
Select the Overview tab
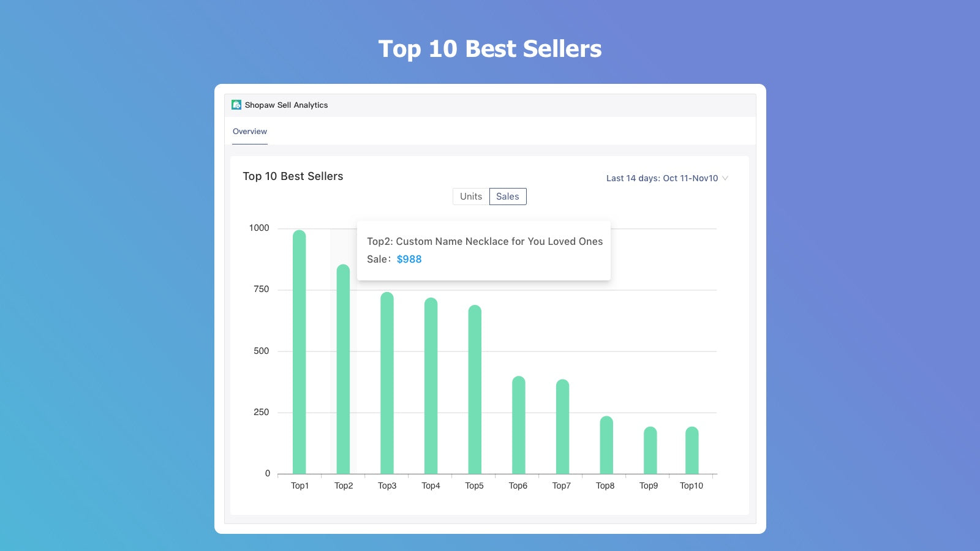(249, 131)
